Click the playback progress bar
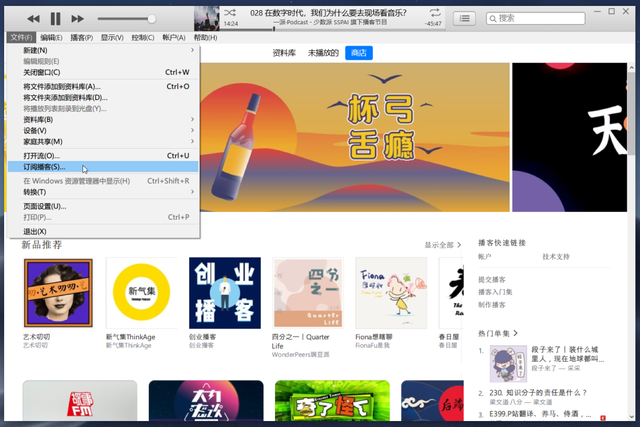The image size is (640, 427). (x=332, y=29)
